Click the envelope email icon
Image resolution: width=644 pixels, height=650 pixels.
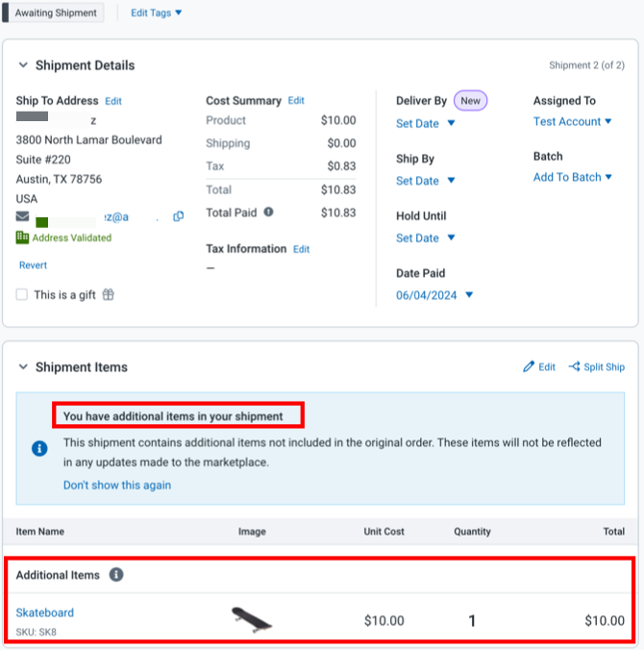[x=22, y=216]
